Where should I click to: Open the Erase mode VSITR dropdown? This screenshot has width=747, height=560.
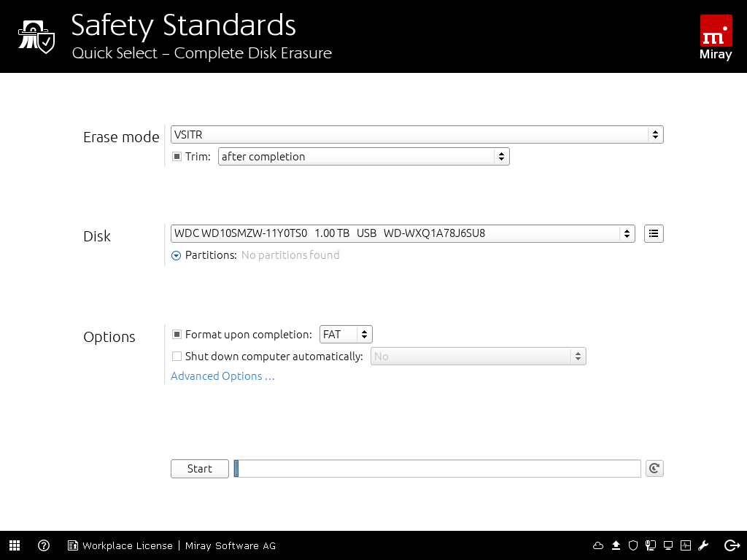pos(417,135)
